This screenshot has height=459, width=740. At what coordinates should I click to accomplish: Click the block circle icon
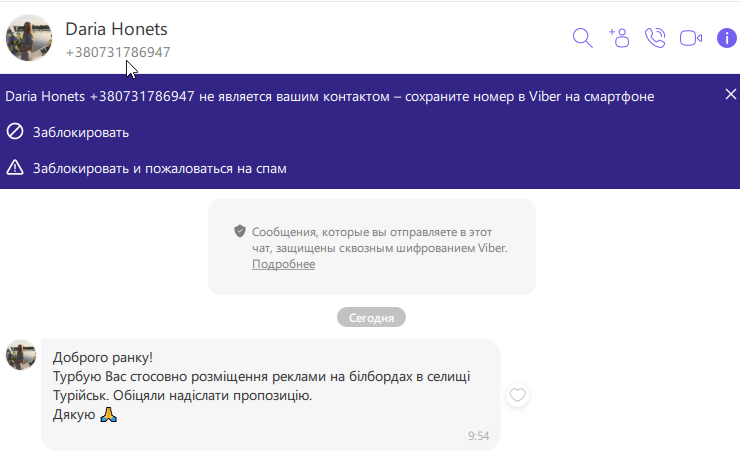15,132
